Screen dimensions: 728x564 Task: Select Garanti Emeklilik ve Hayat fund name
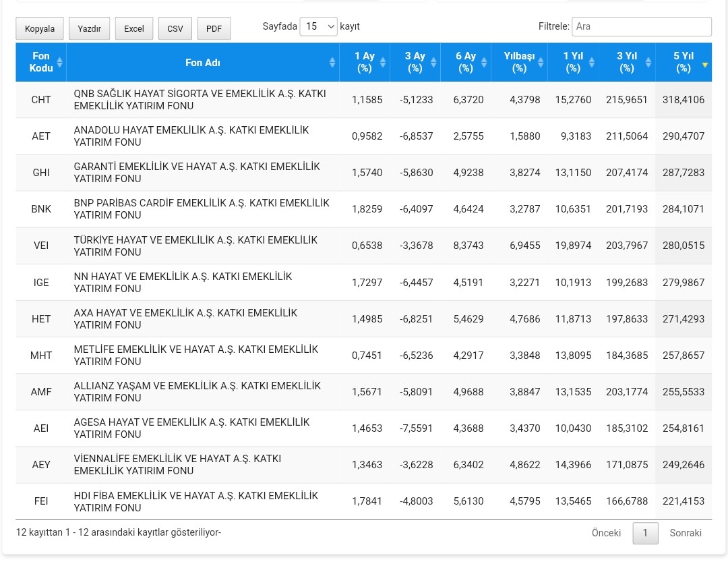point(197,173)
